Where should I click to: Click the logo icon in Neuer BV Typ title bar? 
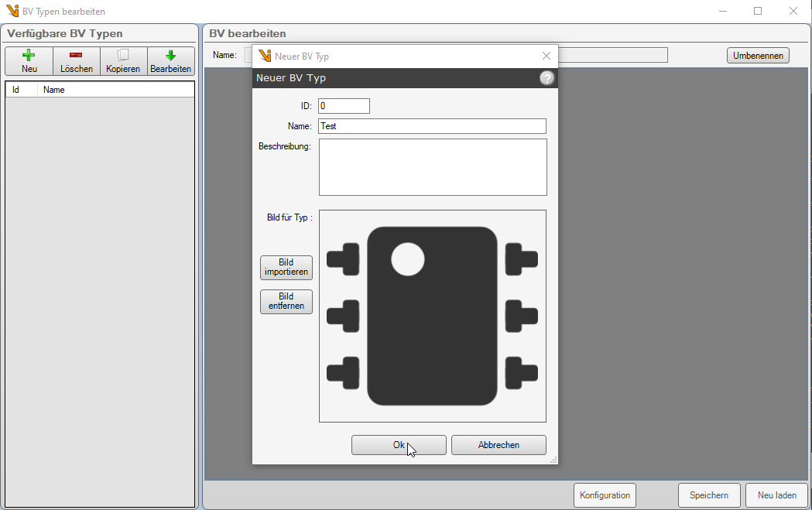(266, 56)
